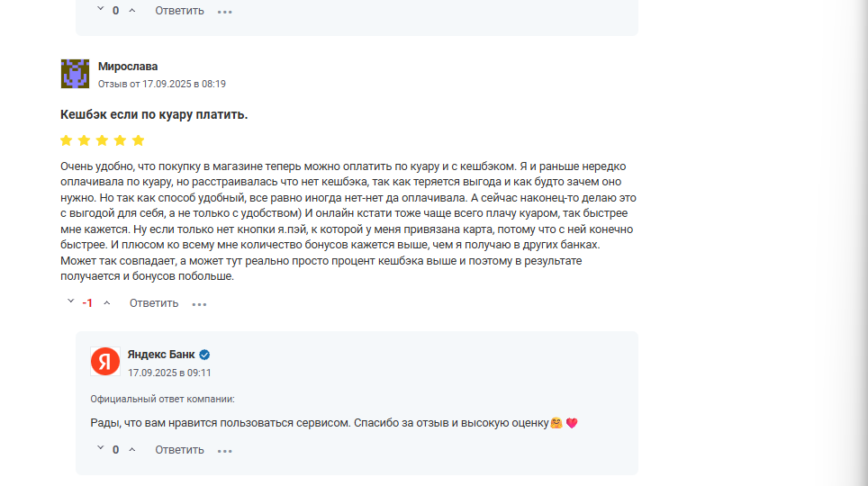Downvote the partially visible comment above Мирослава
Image resolution: width=868 pixels, height=486 pixels.
pos(100,9)
